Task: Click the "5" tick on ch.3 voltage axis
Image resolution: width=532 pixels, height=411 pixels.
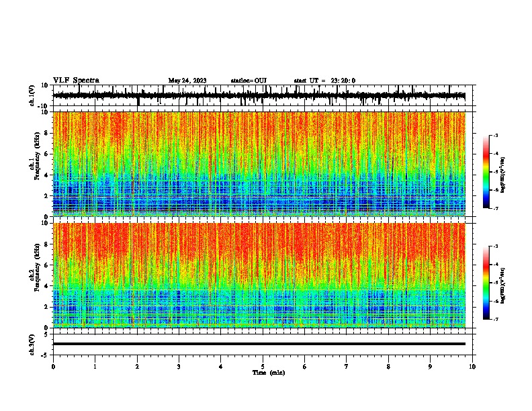Action: click(x=47, y=334)
